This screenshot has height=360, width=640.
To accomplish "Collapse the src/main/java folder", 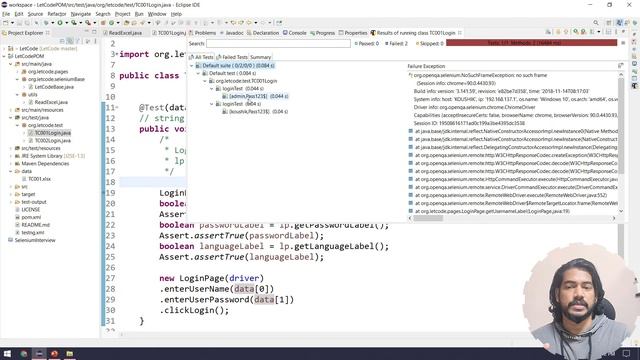I will pos(11,64).
